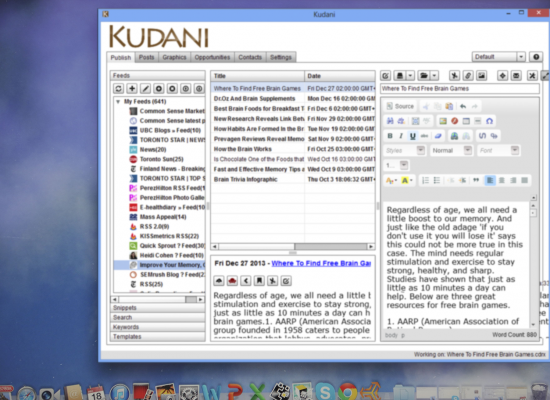This screenshot has width=550, height=400.
Task: Switch to the Graphics tab
Action: pyautogui.click(x=174, y=57)
